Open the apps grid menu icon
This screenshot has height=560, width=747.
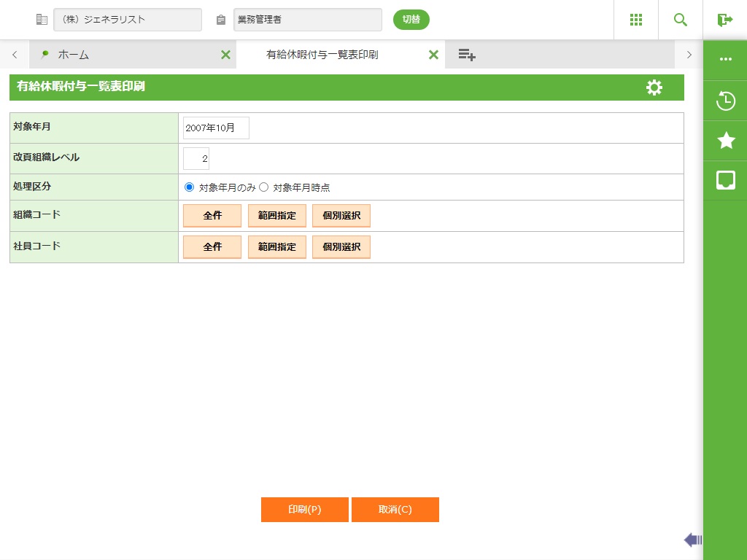point(635,20)
